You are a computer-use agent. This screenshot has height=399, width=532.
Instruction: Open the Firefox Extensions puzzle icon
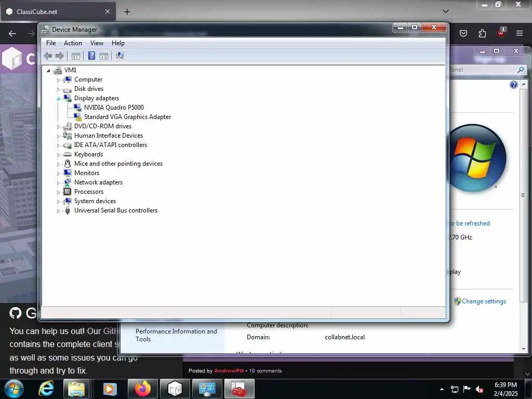pos(482,33)
